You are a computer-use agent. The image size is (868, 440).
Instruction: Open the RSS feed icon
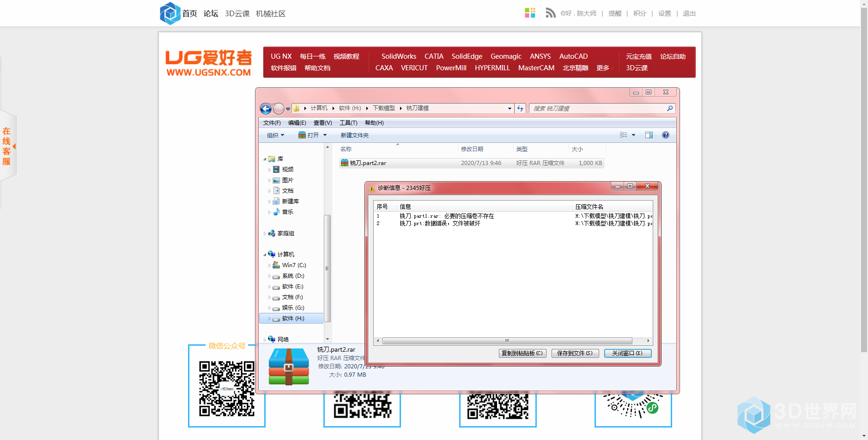[x=550, y=13]
